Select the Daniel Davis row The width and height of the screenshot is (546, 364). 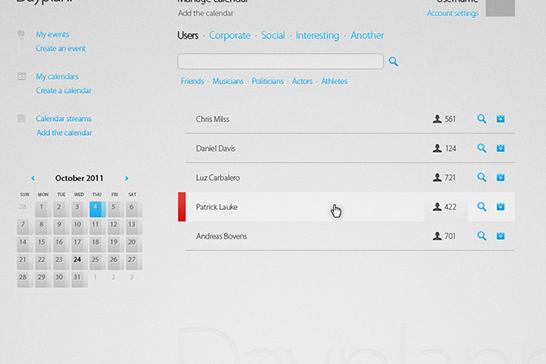[350, 148]
